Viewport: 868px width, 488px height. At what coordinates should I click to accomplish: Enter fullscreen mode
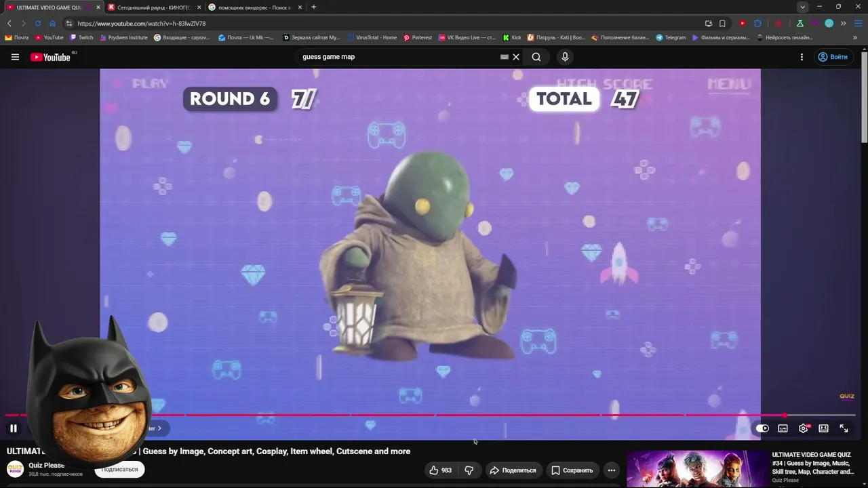tap(844, 428)
